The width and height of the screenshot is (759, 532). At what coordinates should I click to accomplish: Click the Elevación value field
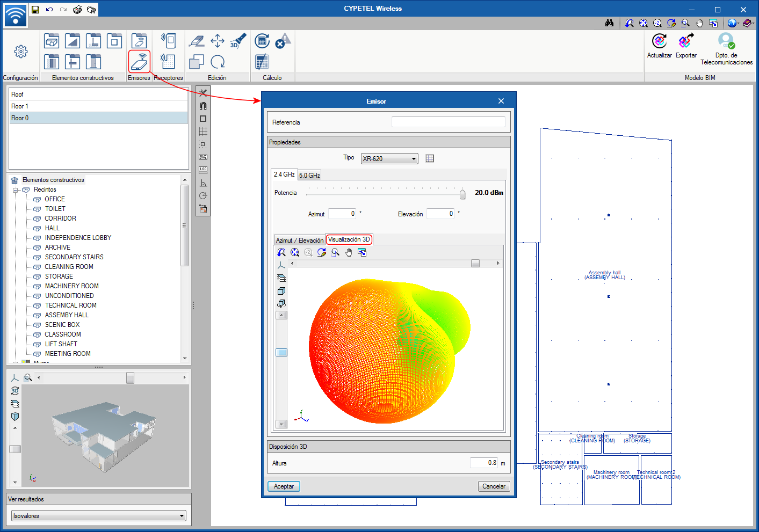tap(440, 214)
